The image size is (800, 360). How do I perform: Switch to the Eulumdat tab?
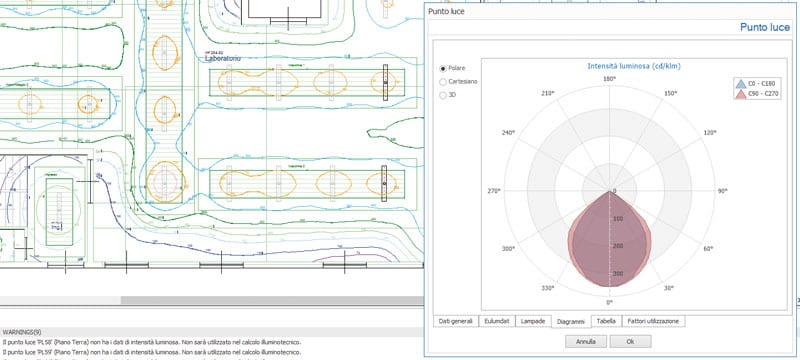coord(496,321)
